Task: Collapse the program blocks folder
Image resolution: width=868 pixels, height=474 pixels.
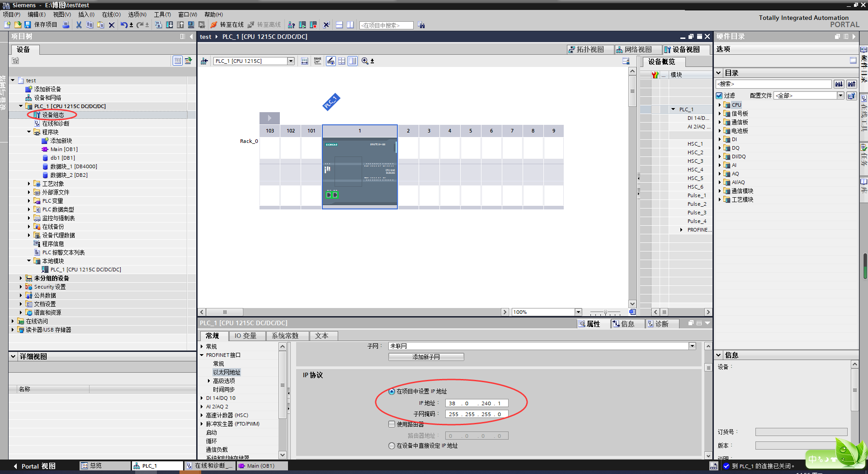Action: (x=29, y=132)
